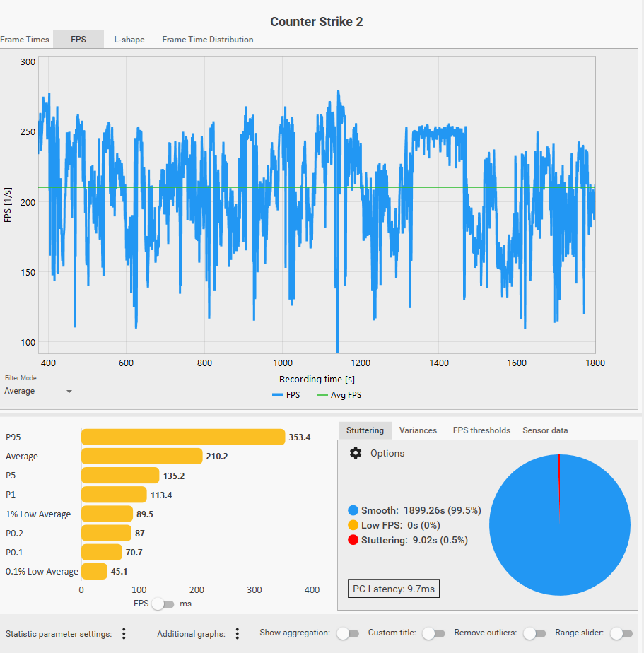Screen dimensions: 644x653
Task: Click the FPS legend text label
Action: 293,395
